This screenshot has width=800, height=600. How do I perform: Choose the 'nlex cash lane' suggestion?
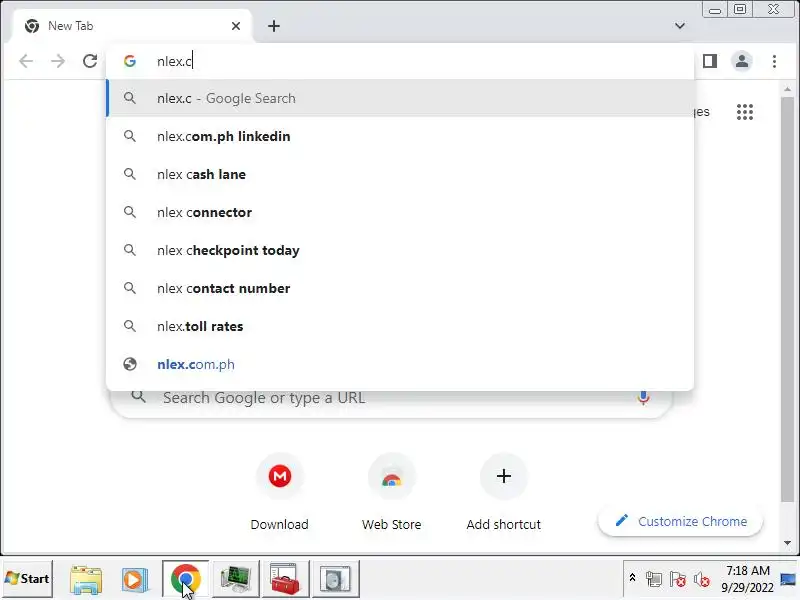click(400, 174)
